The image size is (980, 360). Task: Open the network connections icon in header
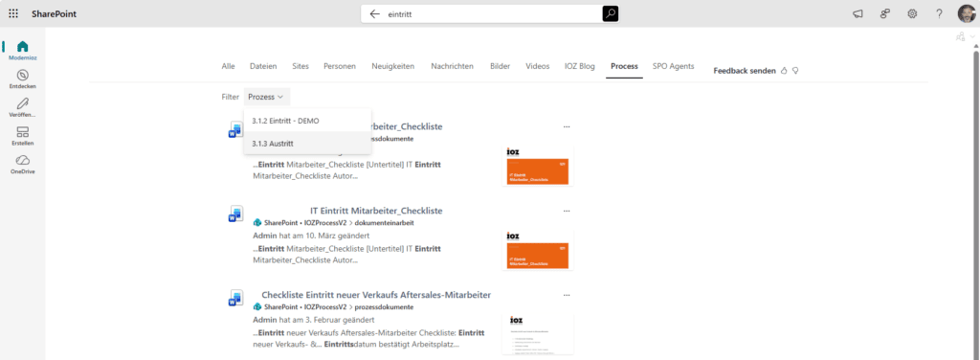click(x=885, y=13)
